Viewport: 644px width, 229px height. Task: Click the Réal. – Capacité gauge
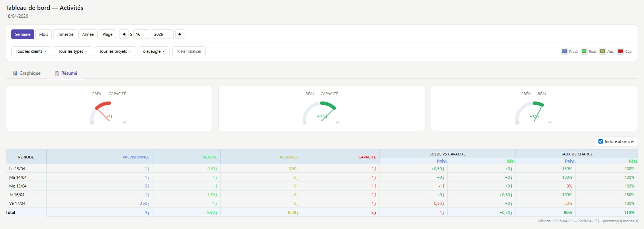click(322, 112)
